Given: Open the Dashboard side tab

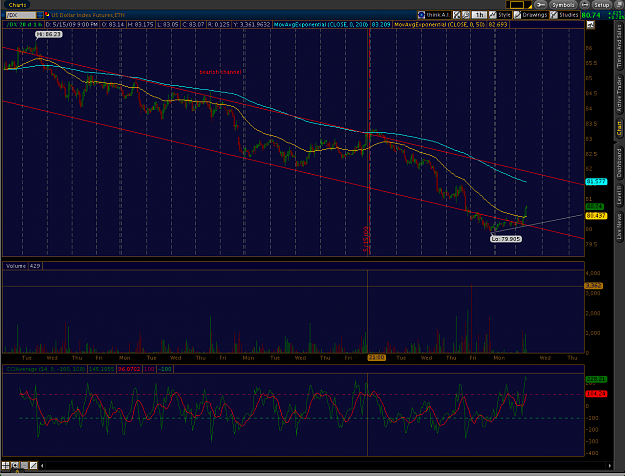Looking at the screenshot, I should (619, 163).
